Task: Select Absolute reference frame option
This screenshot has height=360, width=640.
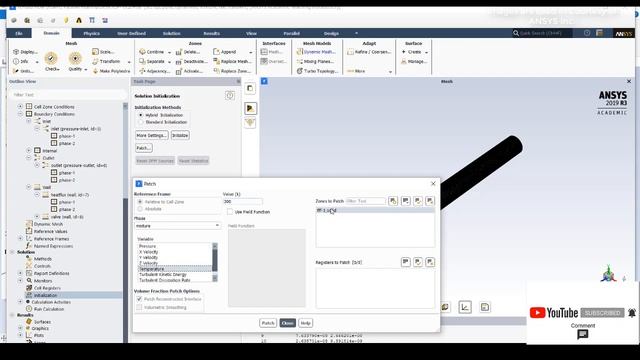Action: pos(140,209)
